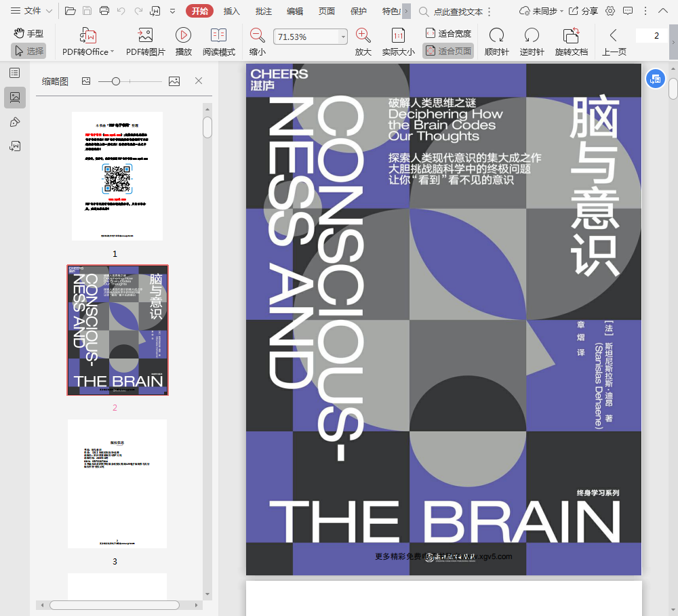678x616 pixels.
Task: Click the PDF转图片 tool
Action: tap(146, 42)
